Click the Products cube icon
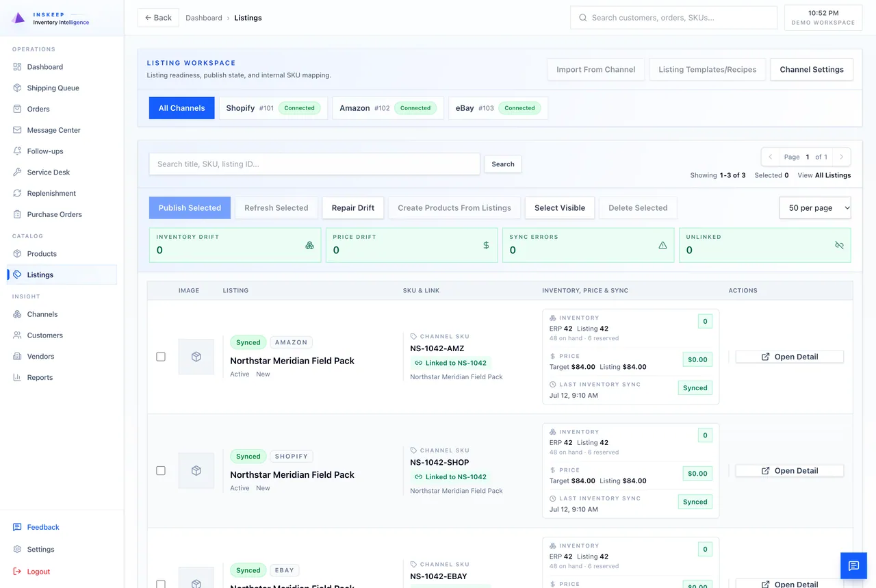876x588 pixels. [17, 254]
